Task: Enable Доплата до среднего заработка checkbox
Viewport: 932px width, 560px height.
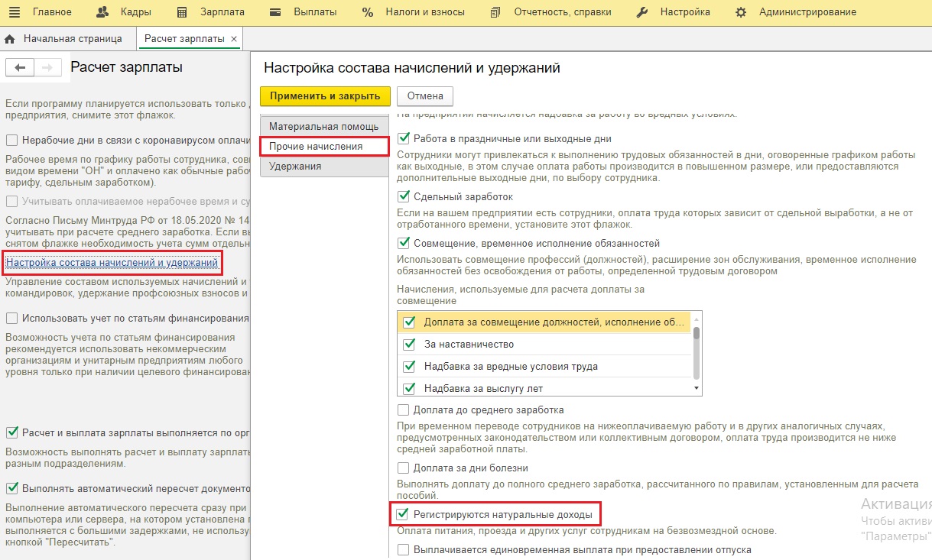Action: tap(404, 409)
